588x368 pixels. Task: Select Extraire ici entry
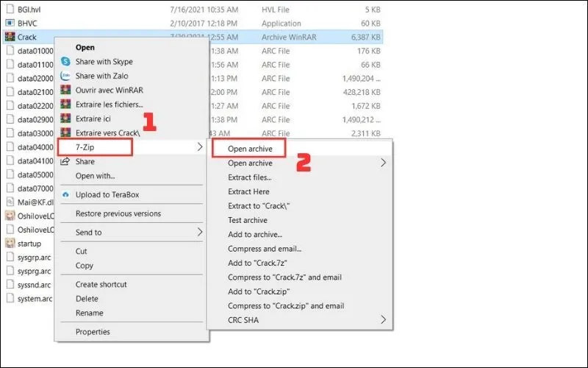[93, 118]
